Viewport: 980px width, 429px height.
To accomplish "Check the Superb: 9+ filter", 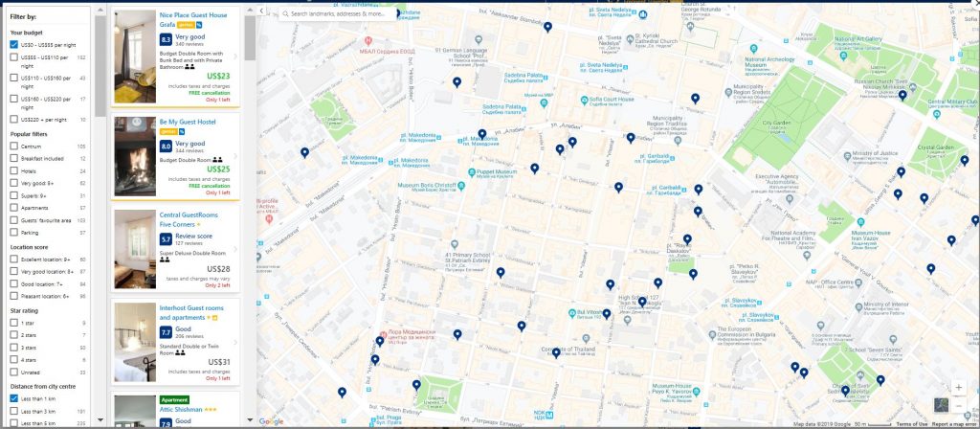I will (14, 194).
